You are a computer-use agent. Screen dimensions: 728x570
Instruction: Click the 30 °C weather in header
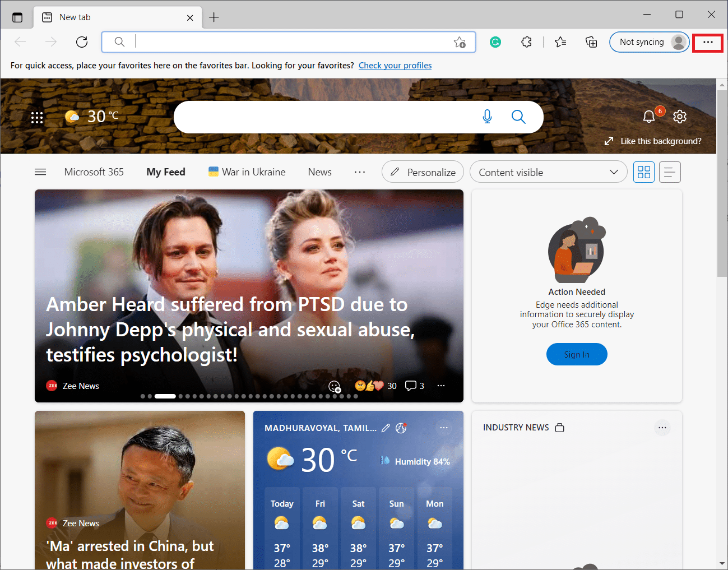[x=92, y=116]
